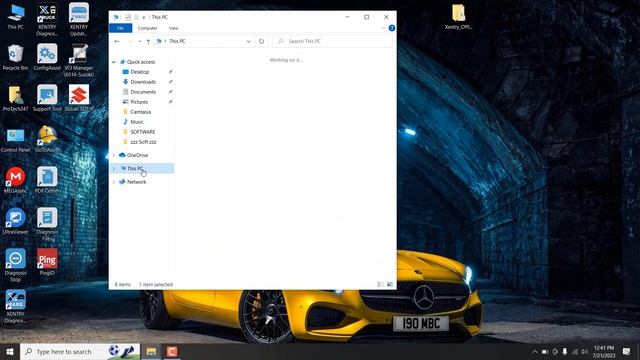640x360 pixels.
Task: Open Diagnosis Files desktop shortcut
Action: tap(47, 224)
